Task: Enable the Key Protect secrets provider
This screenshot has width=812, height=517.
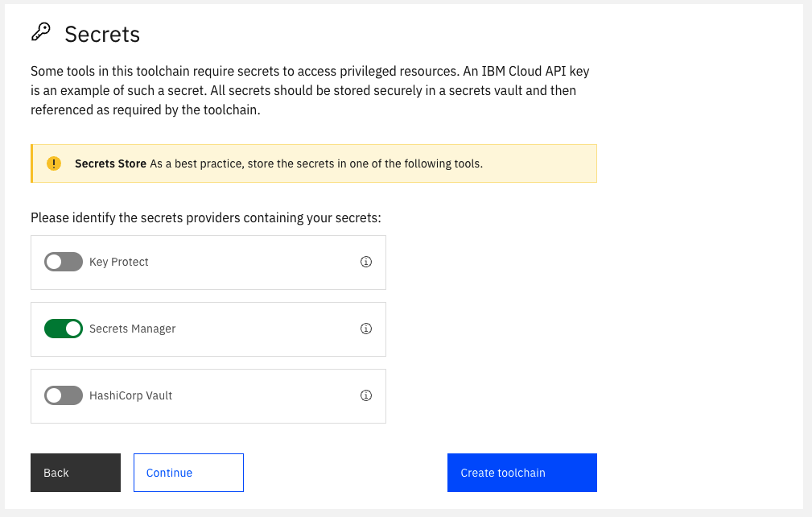Action: tap(63, 262)
